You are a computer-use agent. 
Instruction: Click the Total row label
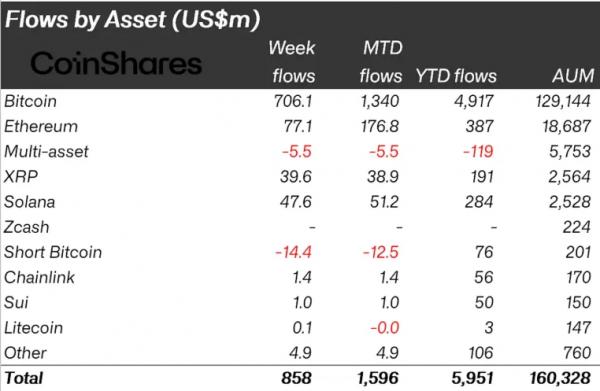[x=23, y=378]
